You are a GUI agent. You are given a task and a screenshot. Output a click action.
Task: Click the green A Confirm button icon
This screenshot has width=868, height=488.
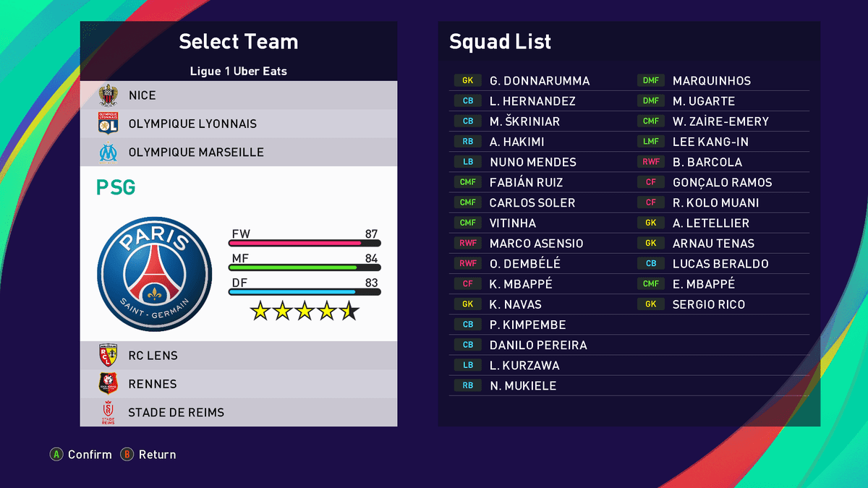(x=56, y=455)
